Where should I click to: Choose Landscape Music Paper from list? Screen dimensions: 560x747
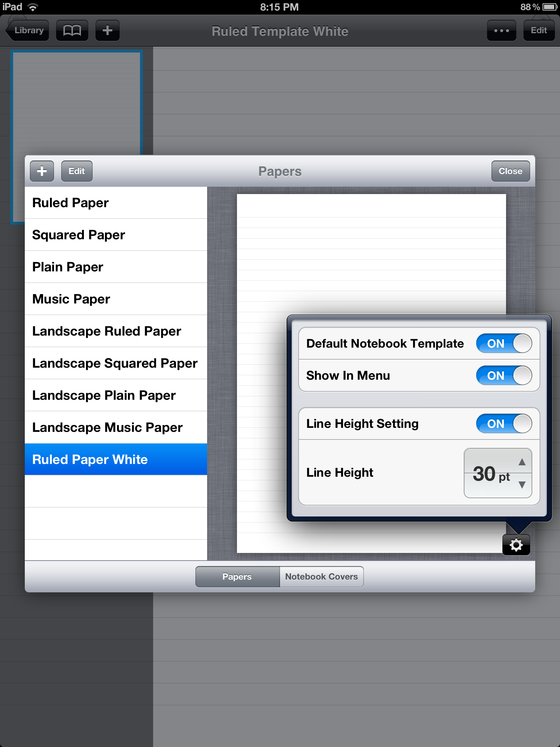click(x=116, y=427)
